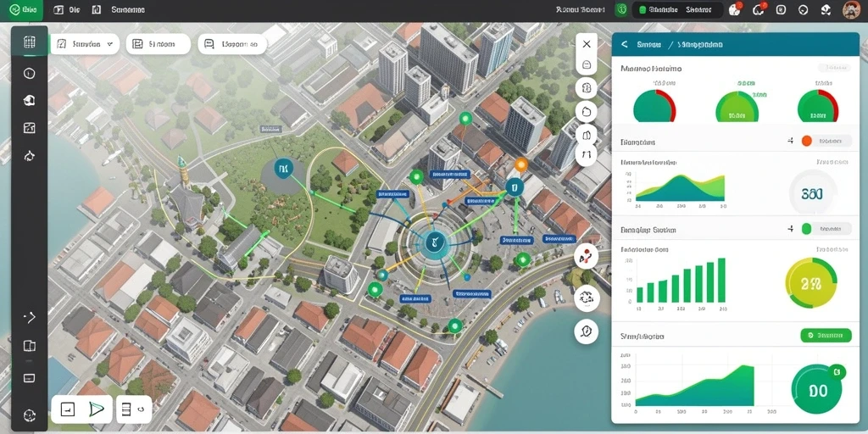Click the play arrow tool at bottom left
The height and width of the screenshot is (434, 868).
[x=97, y=409]
